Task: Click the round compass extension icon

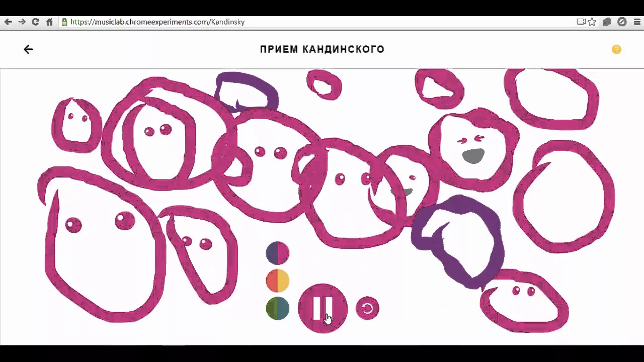Action: click(x=622, y=22)
